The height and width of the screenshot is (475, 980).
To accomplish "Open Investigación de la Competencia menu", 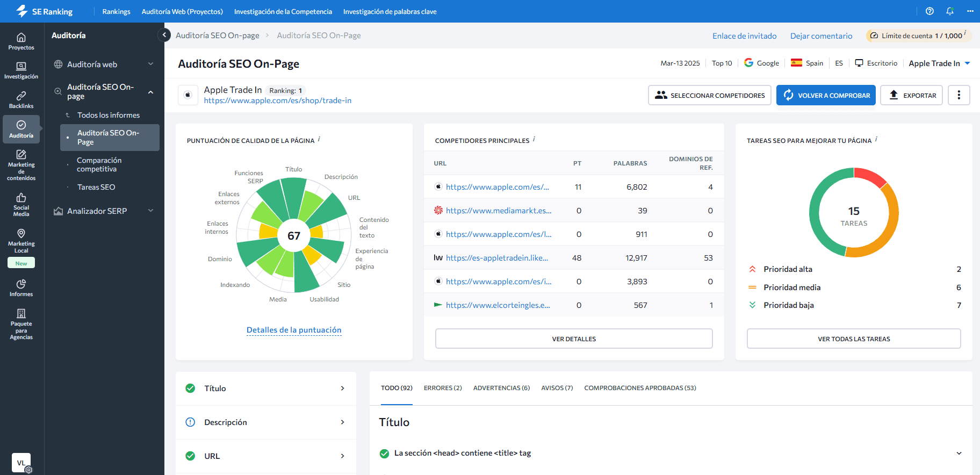I will pyautogui.click(x=283, y=11).
